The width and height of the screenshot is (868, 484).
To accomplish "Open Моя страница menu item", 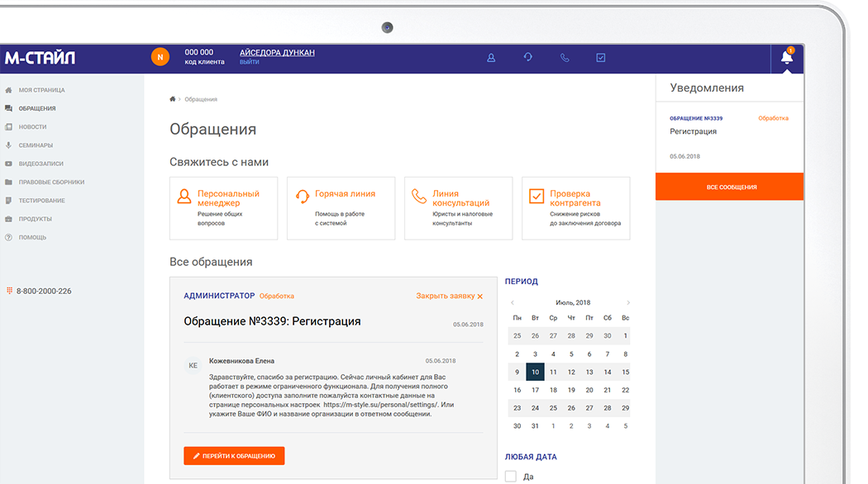I will (x=41, y=89).
